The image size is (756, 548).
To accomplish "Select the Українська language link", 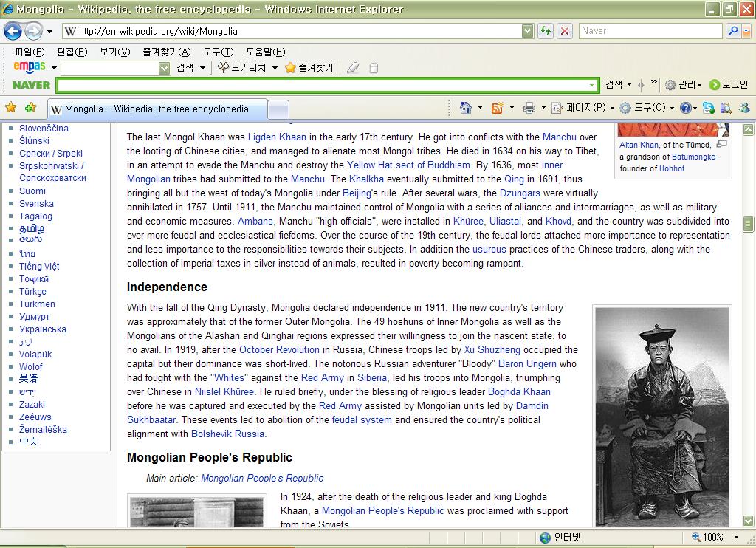I will (x=42, y=329).
